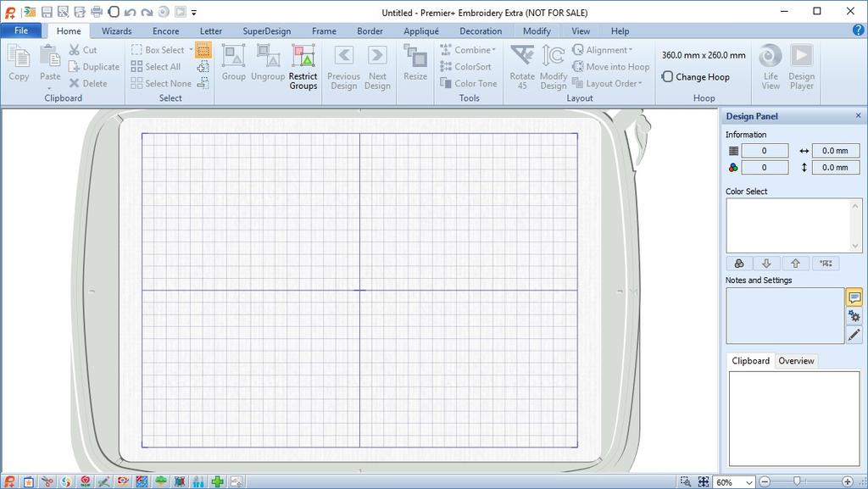
Task: Open the Customize Quick Access Toolbar arrow
Action: [194, 12]
